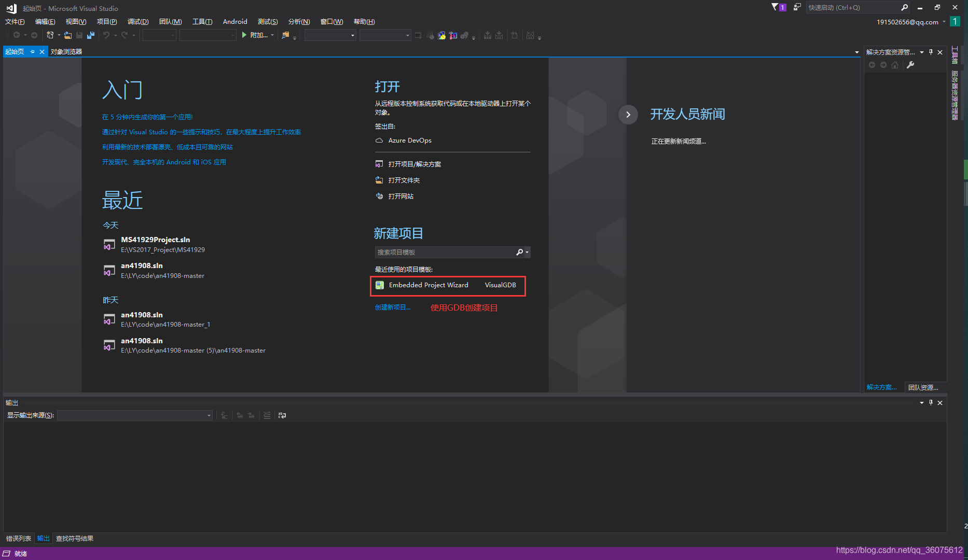The image size is (968, 560).
Task: Click the Navigate Forward toolbar arrow
Action: [34, 35]
